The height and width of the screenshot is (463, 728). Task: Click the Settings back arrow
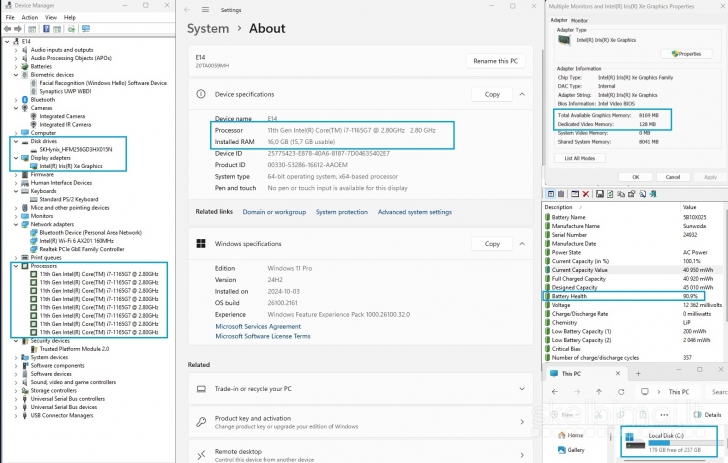click(x=187, y=10)
